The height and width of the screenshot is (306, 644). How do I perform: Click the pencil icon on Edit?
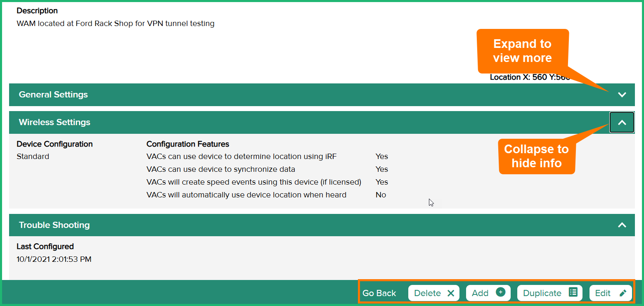tap(623, 293)
